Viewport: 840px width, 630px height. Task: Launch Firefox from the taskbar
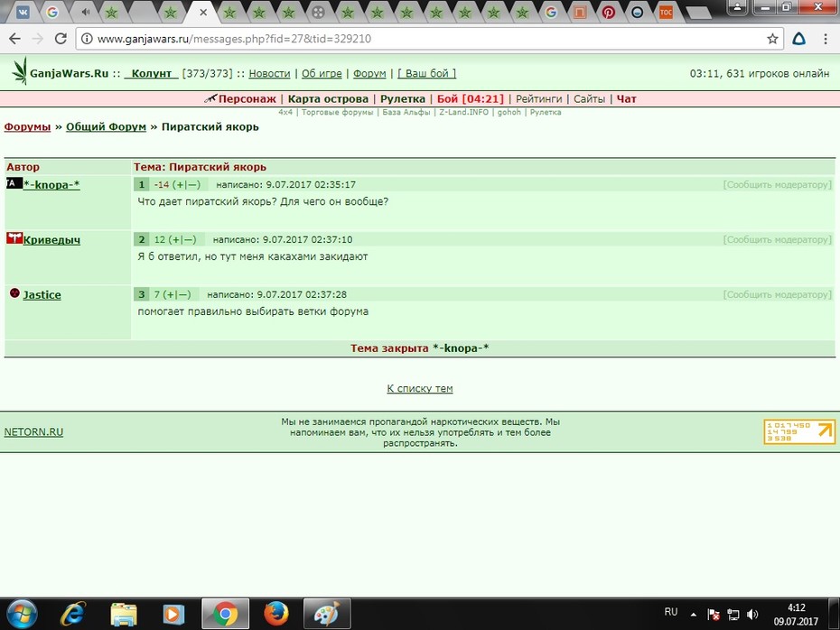pos(275,614)
